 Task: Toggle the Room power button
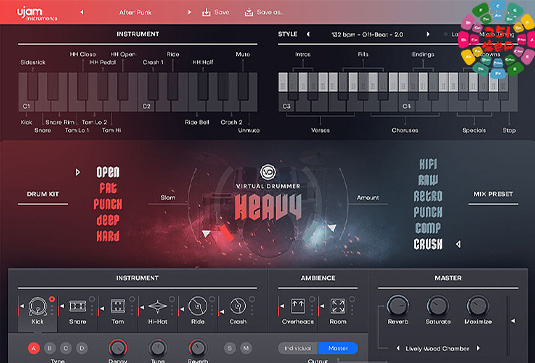352,299
